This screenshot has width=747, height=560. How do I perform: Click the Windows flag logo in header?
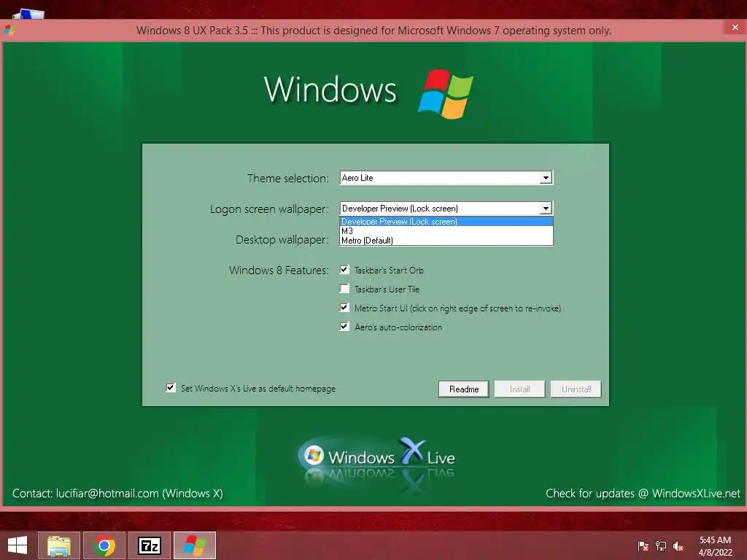(x=446, y=94)
